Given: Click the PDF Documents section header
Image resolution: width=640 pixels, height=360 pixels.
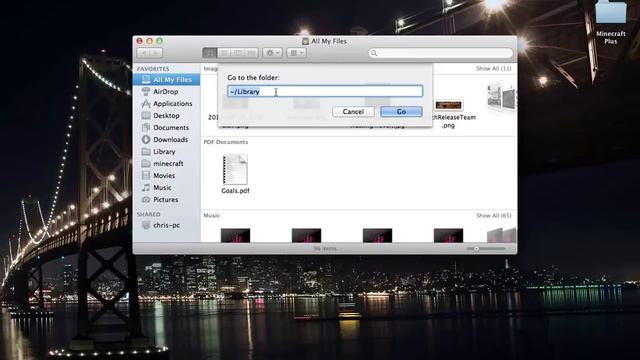Looking at the screenshot, I should coord(226,142).
